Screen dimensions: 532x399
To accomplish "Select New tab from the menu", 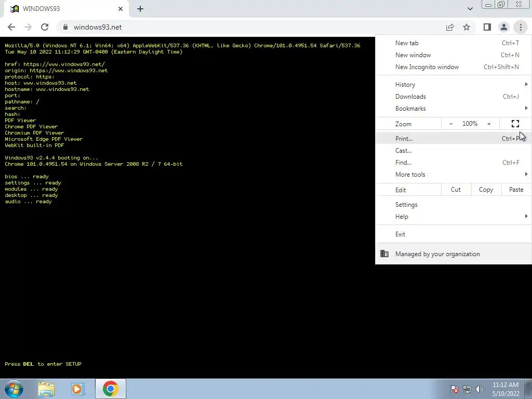I will tap(453, 43).
